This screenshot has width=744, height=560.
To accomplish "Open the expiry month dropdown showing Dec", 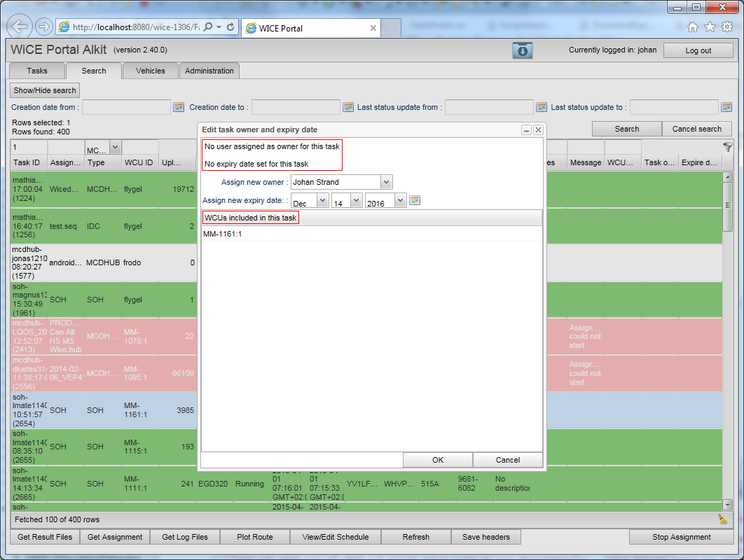I will click(322, 200).
